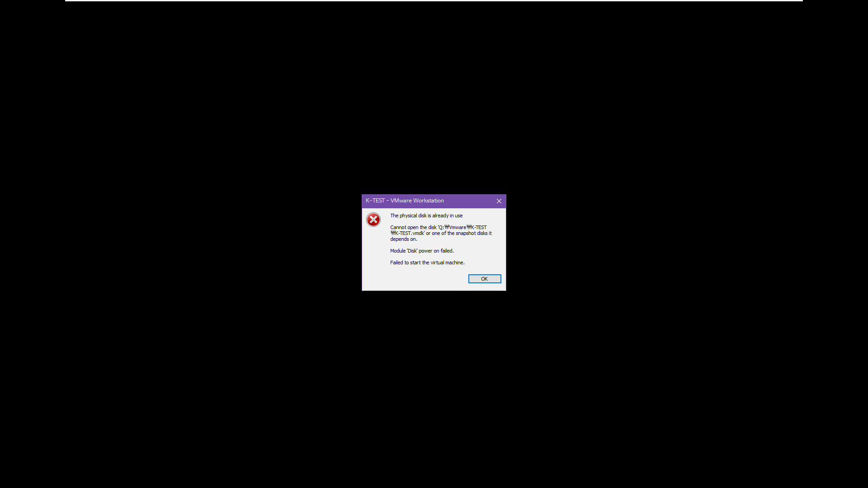Click OK to dismiss the error dialog
This screenshot has width=868, height=488.
pyautogui.click(x=484, y=279)
